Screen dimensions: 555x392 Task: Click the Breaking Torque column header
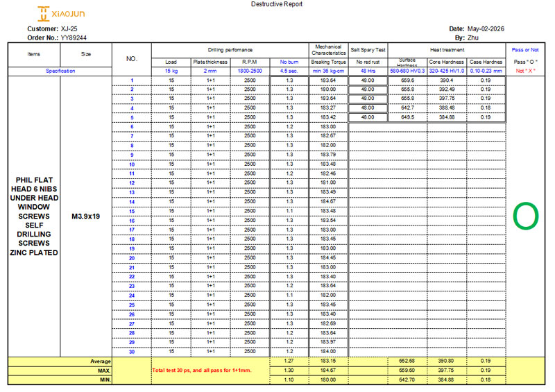328,62
